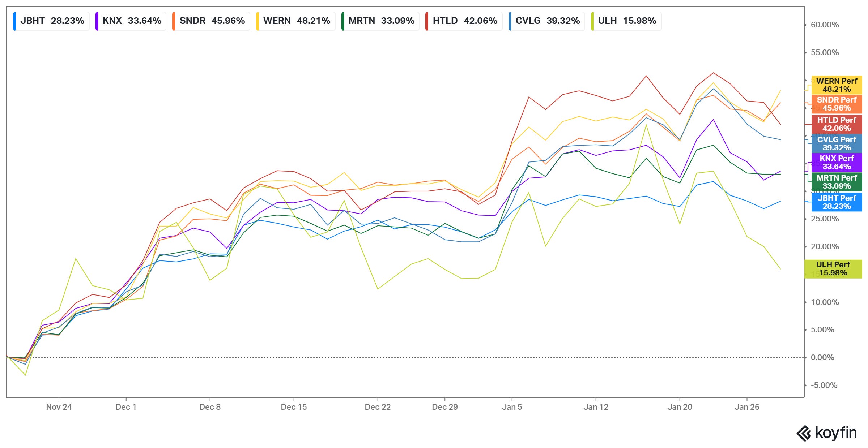Click the KNX Perf 33.64% badge

point(837,163)
